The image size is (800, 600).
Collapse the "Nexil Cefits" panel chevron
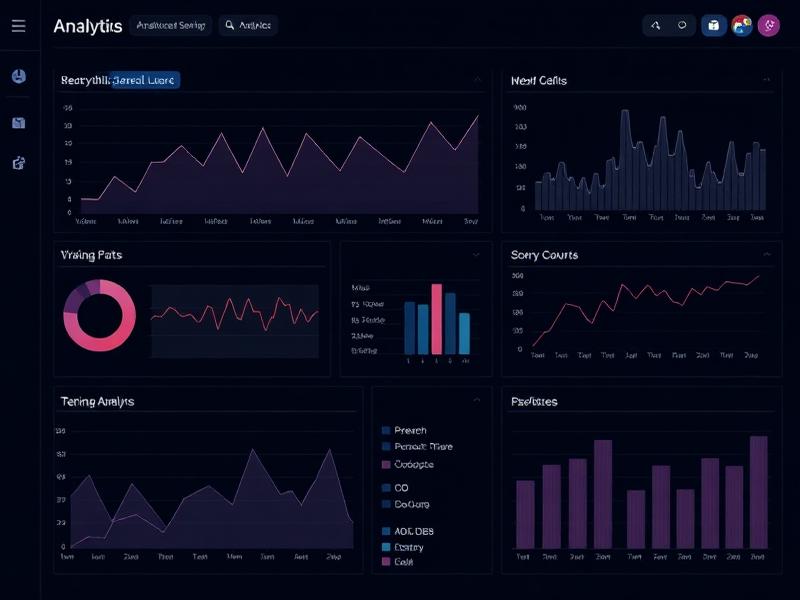(766, 80)
